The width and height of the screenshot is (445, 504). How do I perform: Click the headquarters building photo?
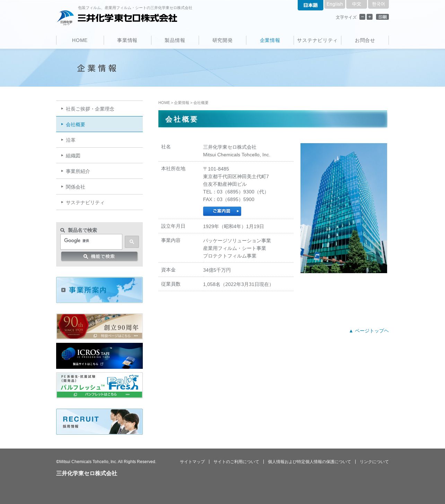[344, 208]
